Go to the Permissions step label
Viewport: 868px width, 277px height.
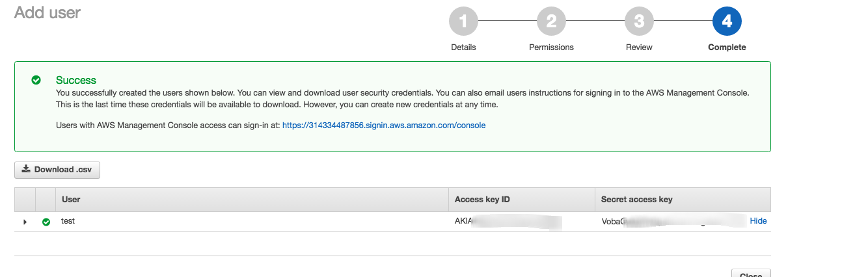pyautogui.click(x=551, y=47)
